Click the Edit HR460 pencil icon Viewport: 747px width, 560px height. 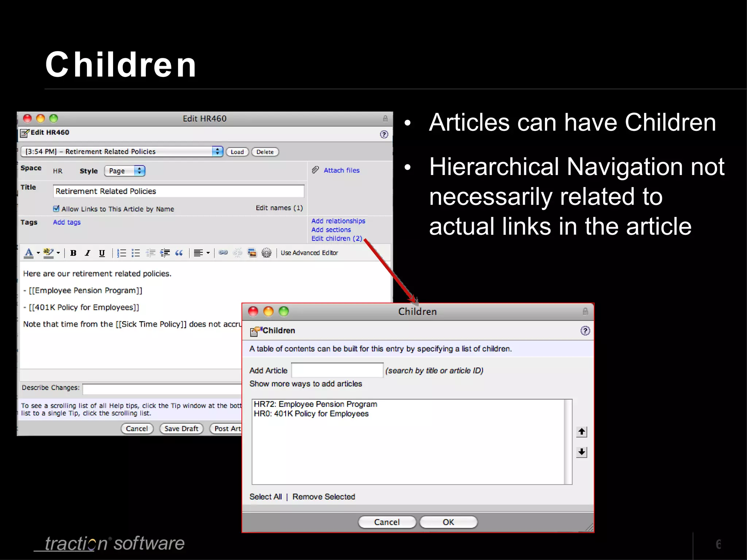(x=25, y=133)
